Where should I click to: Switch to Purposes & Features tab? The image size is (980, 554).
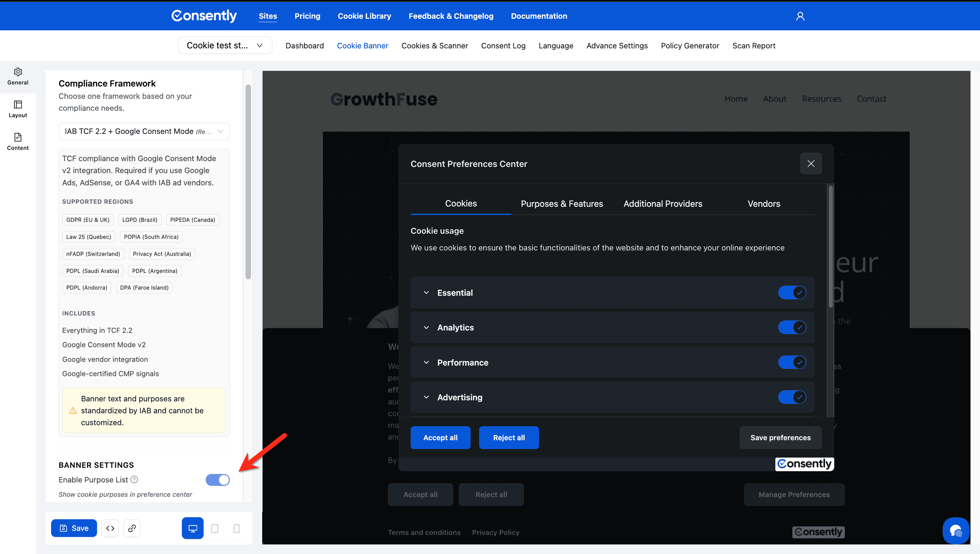click(x=562, y=204)
